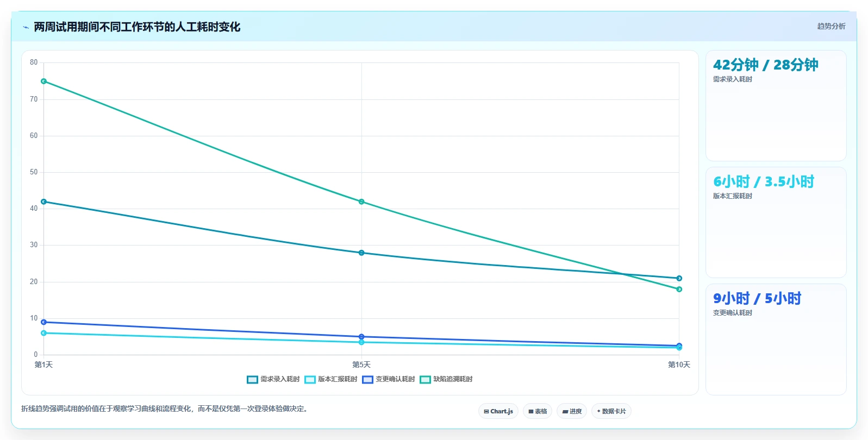Click the 42分钟 / 28分钟 stat card
868x440 pixels.
(776, 106)
